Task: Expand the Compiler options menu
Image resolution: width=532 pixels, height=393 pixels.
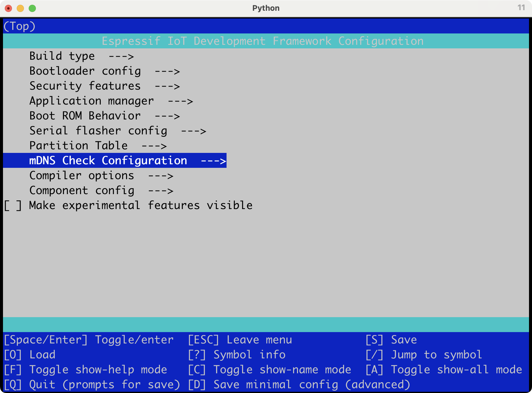Action: point(101,176)
